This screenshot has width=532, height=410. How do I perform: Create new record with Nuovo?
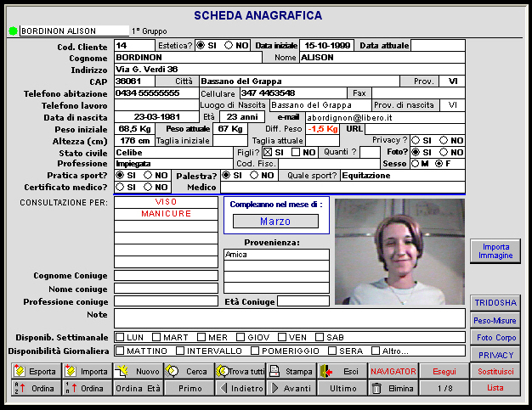click(x=138, y=371)
